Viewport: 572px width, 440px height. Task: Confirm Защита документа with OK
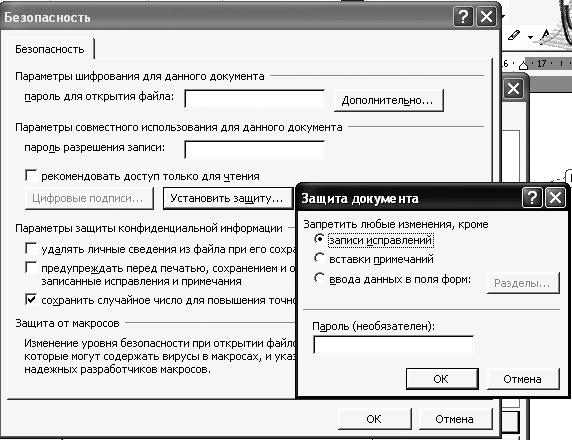tap(442, 379)
